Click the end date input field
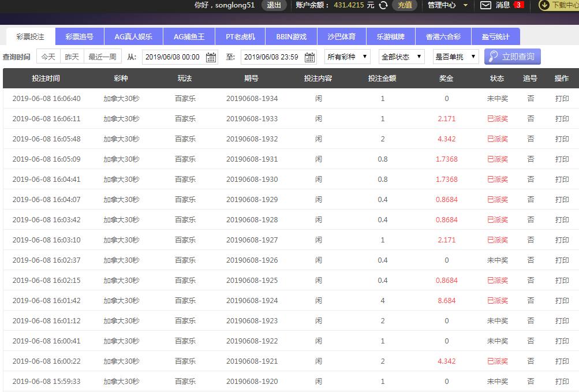Viewport: 579px width, 392px height. coord(278,57)
